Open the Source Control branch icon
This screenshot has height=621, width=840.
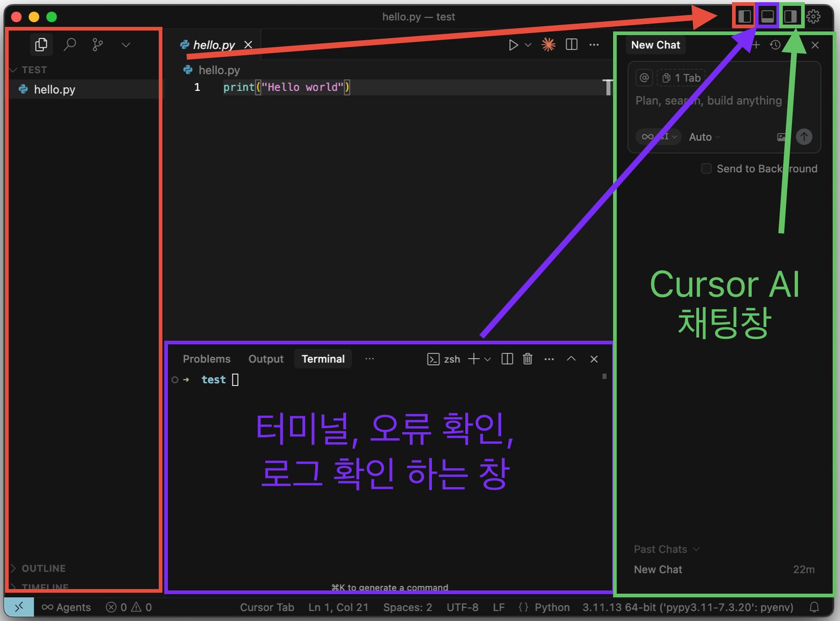click(97, 45)
